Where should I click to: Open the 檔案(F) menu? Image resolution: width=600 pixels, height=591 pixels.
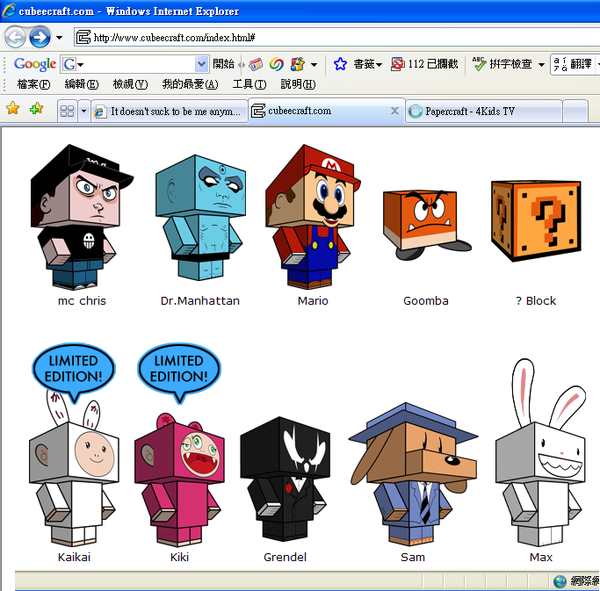(x=33, y=84)
